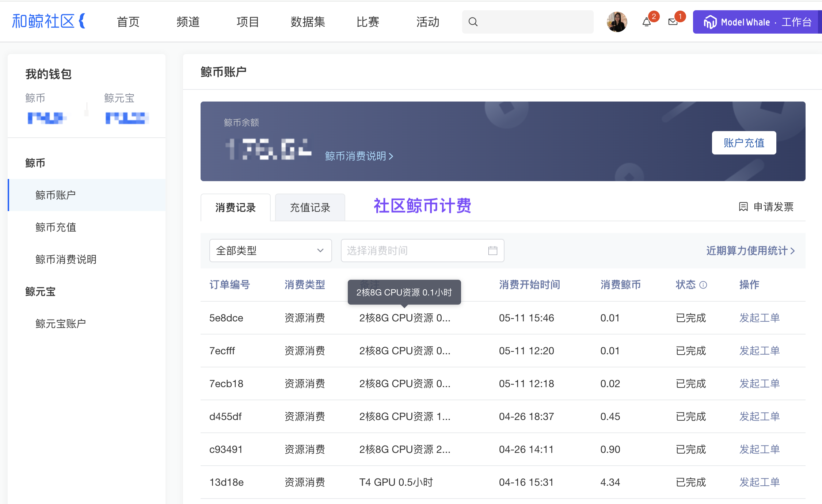822x504 pixels.
Task: Click 发起工单 for order 5e8dce
Action: click(x=759, y=318)
